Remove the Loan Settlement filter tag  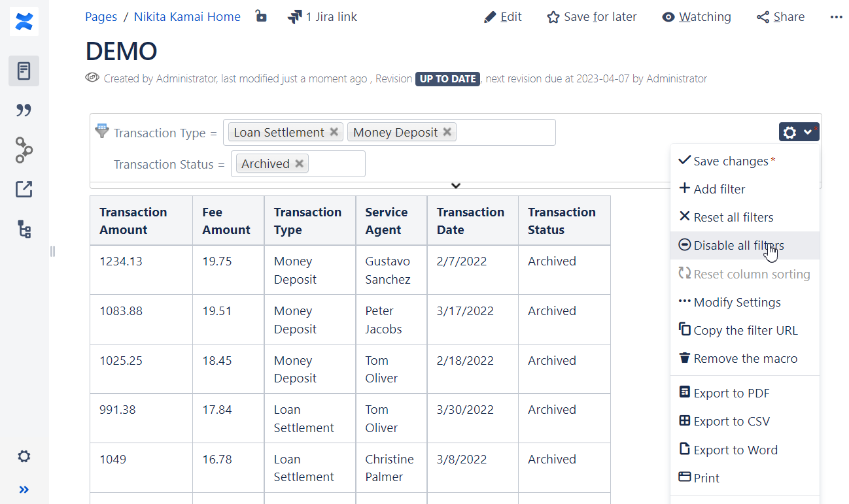pos(334,132)
